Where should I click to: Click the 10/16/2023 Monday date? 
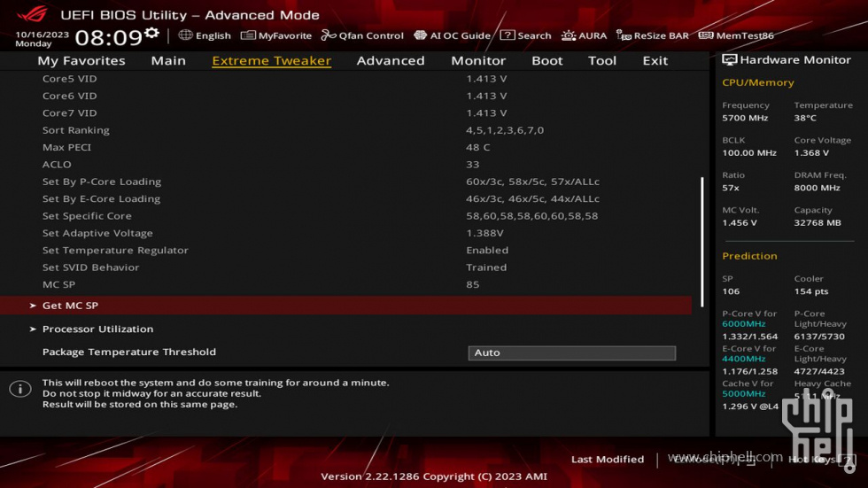[x=43, y=39]
